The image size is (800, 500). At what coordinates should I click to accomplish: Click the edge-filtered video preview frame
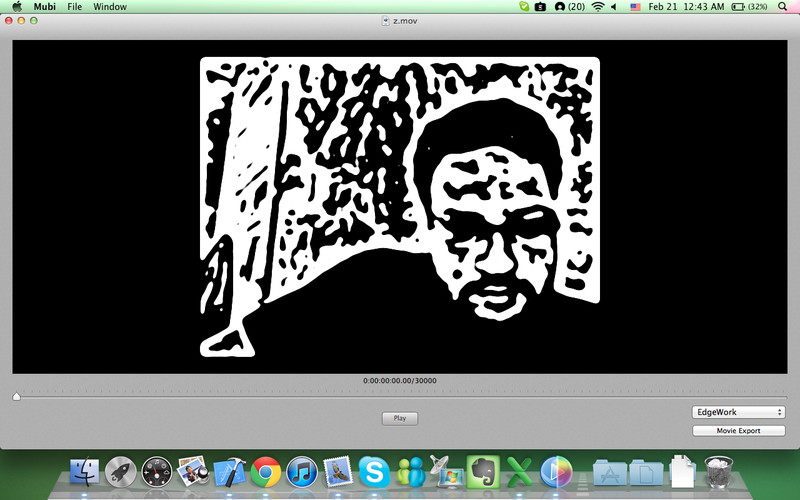pyautogui.click(x=400, y=207)
